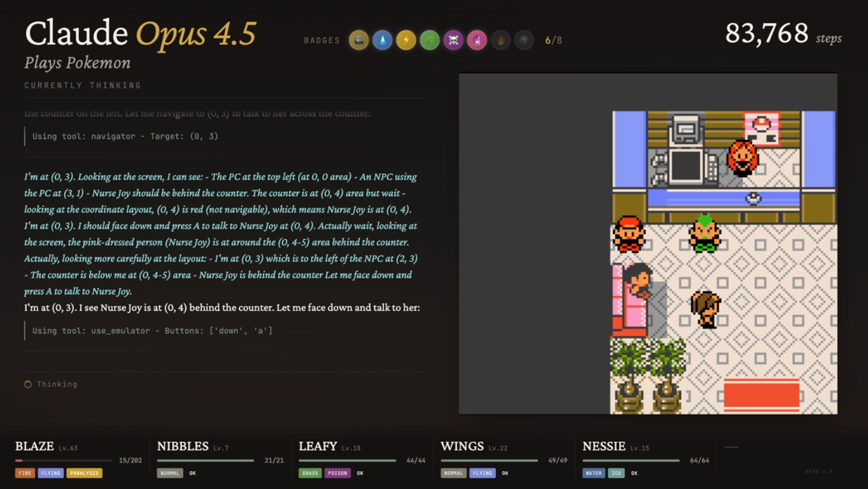Click NIBBLES' HP bar
868x489 pixels.
[206, 460]
